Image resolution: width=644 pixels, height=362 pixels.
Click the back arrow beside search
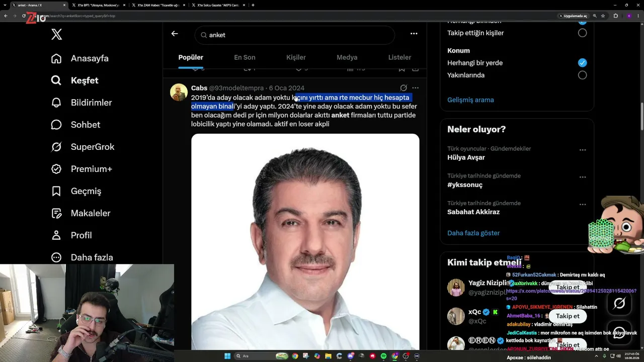[x=175, y=34]
